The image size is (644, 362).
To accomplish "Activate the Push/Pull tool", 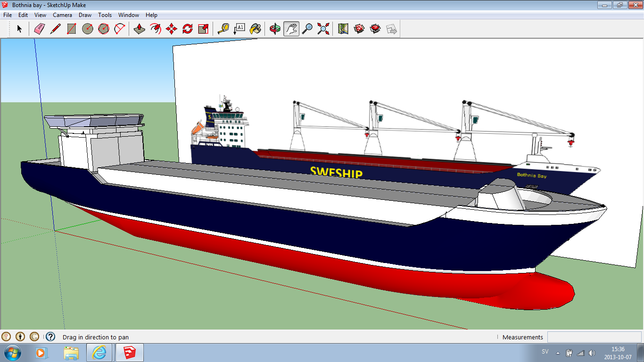I will pyautogui.click(x=139, y=29).
